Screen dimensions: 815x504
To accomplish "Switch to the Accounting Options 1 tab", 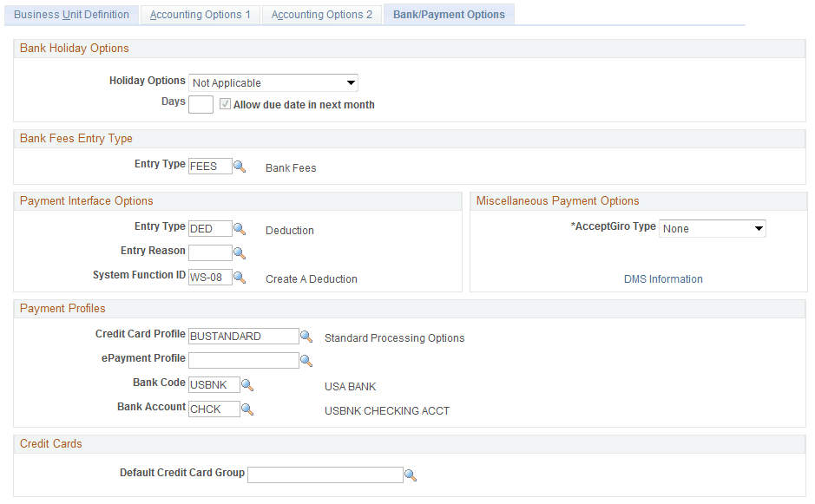I will pos(200,15).
